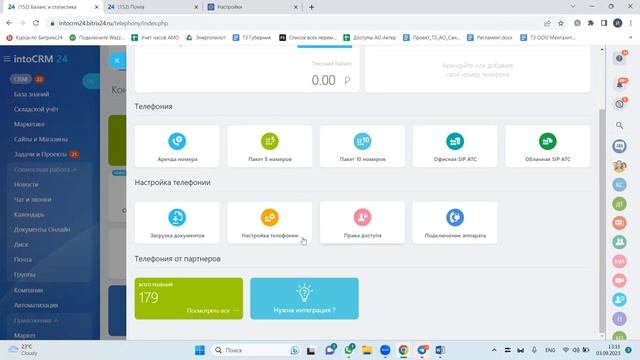Screen dimensions: 640x360
Task: Open Облачная SIP АТС tile
Action: click(548, 146)
